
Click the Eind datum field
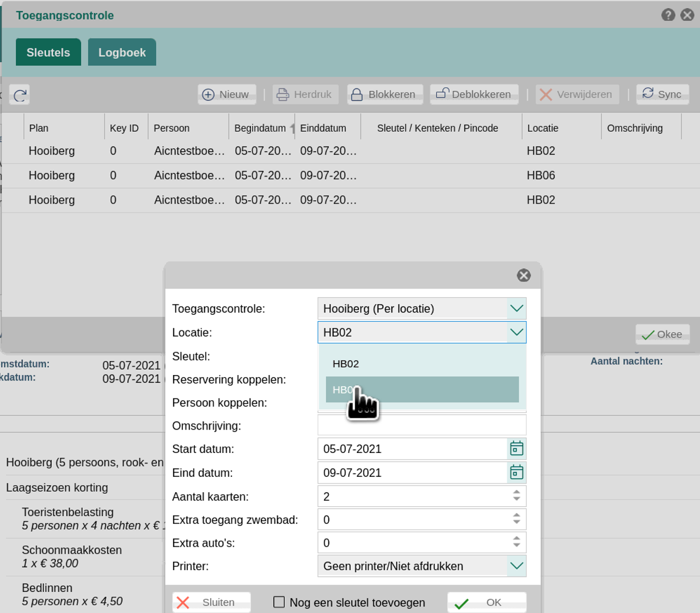click(x=412, y=473)
